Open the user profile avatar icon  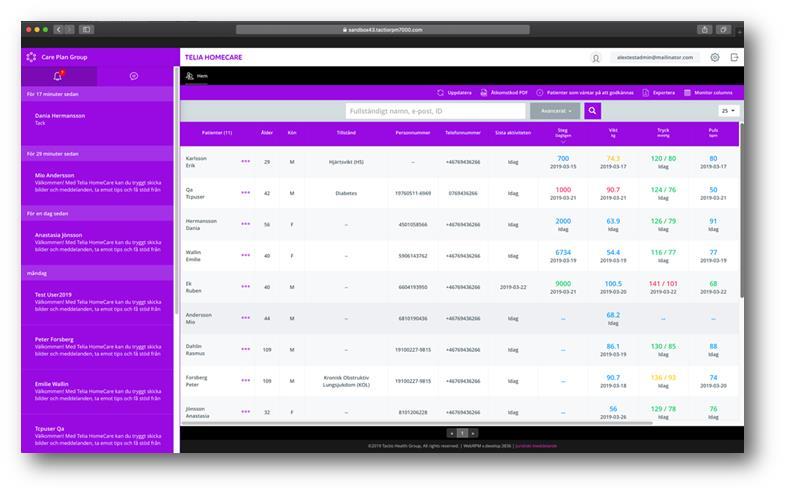(596, 58)
